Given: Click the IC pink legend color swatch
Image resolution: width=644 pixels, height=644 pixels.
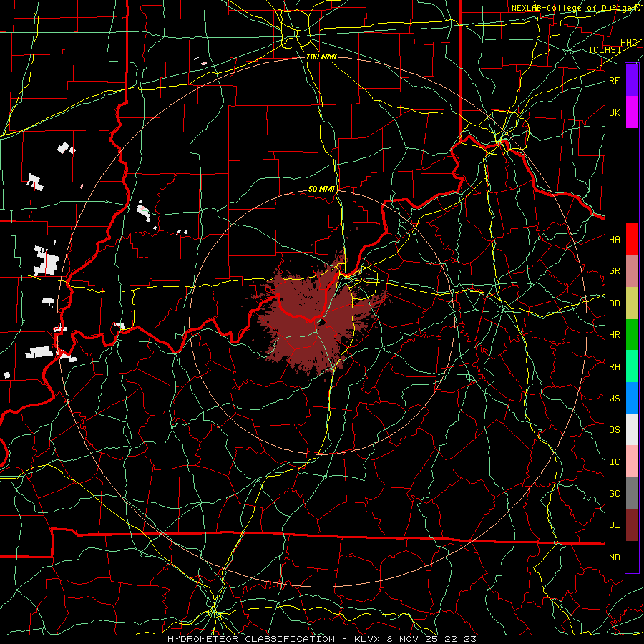Looking at the screenshot, I should (x=632, y=462).
